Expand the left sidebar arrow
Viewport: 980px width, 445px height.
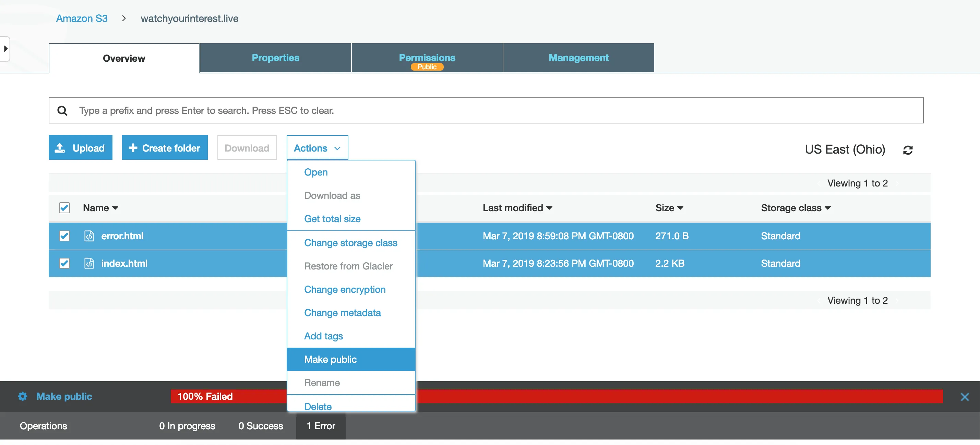[x=5, y=49]
